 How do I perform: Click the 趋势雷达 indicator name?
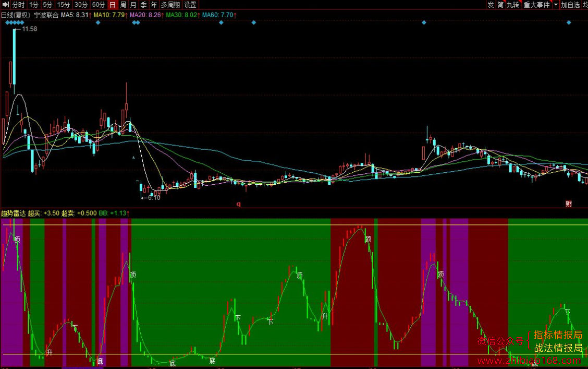(x=14, y=213)
